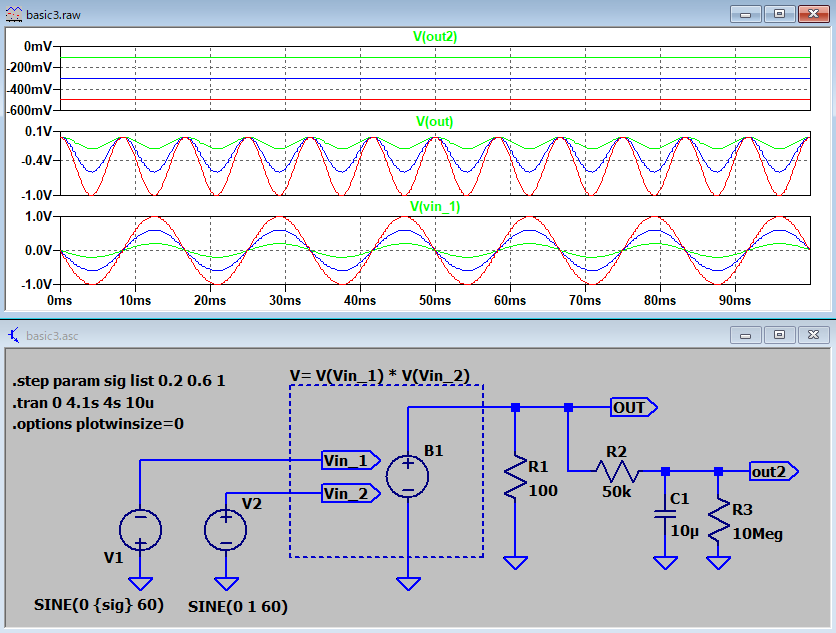The image size is (836, 633).
Task: Select the V(out2) trace label
Action: pyautogui.click(x=434, y=37)
